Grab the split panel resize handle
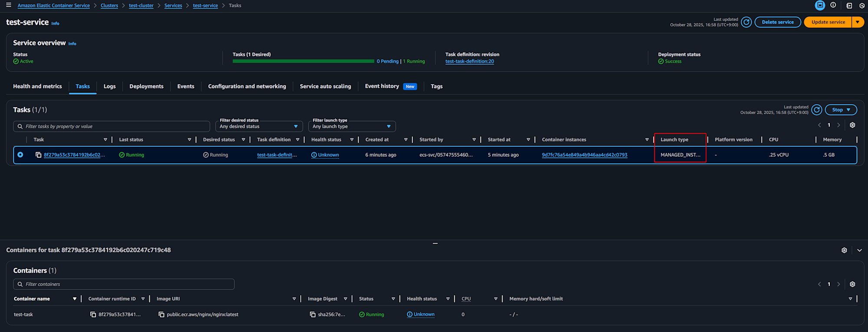Viewport: 868px width, 332px height. 435,243
